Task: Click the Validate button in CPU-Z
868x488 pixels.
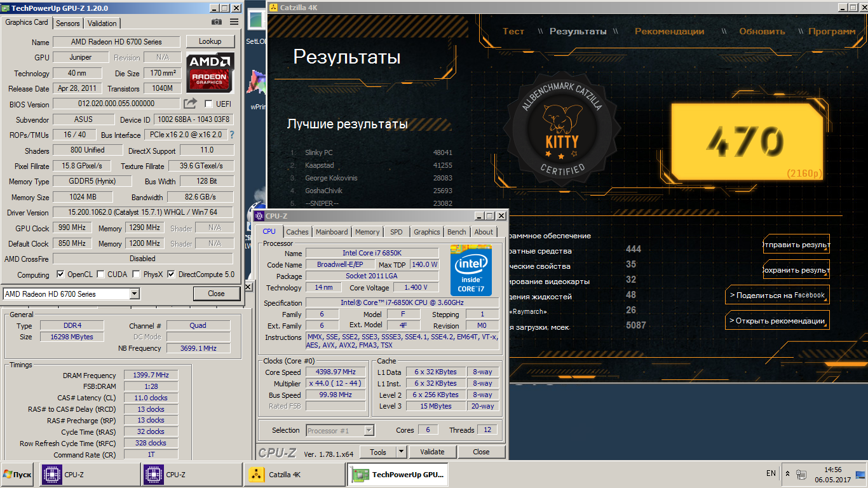Action: tap(432, 452)
